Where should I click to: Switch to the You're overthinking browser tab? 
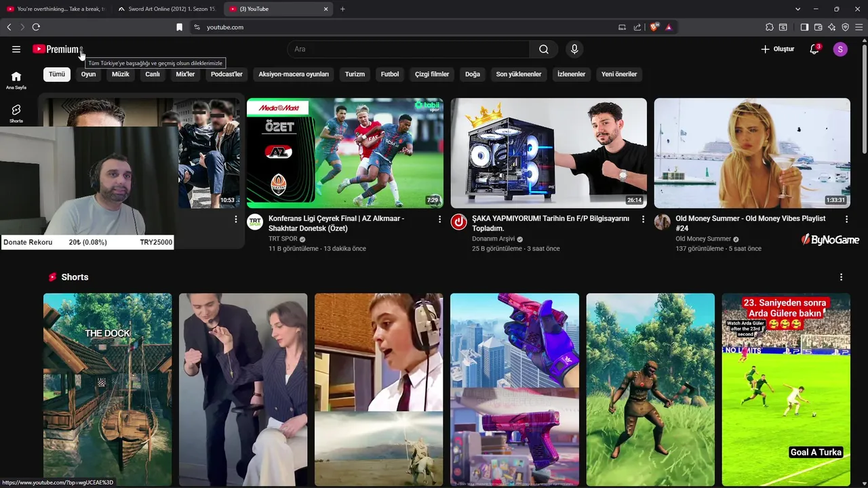(x=56, y=9)
